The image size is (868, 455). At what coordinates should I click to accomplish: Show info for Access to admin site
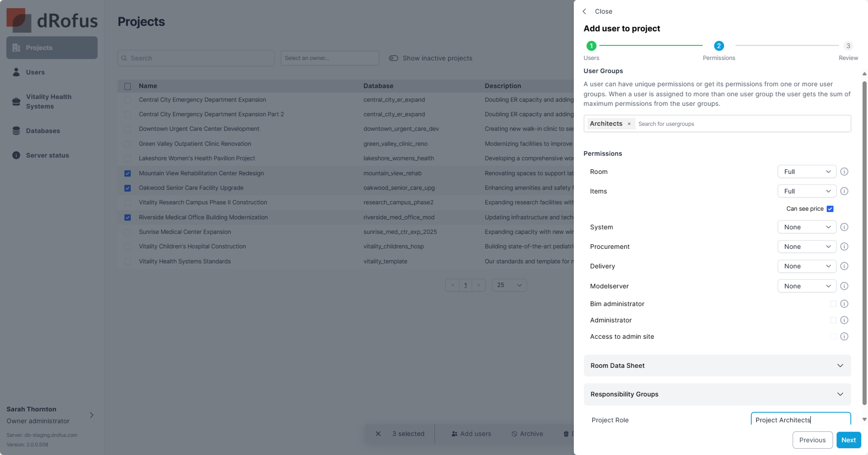click(844, 336)
